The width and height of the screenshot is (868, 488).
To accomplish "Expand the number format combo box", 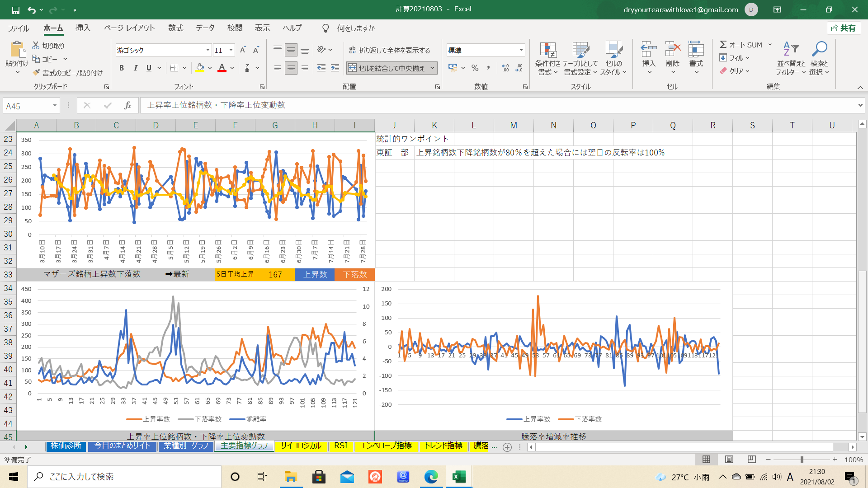I will tap(521, 50).
